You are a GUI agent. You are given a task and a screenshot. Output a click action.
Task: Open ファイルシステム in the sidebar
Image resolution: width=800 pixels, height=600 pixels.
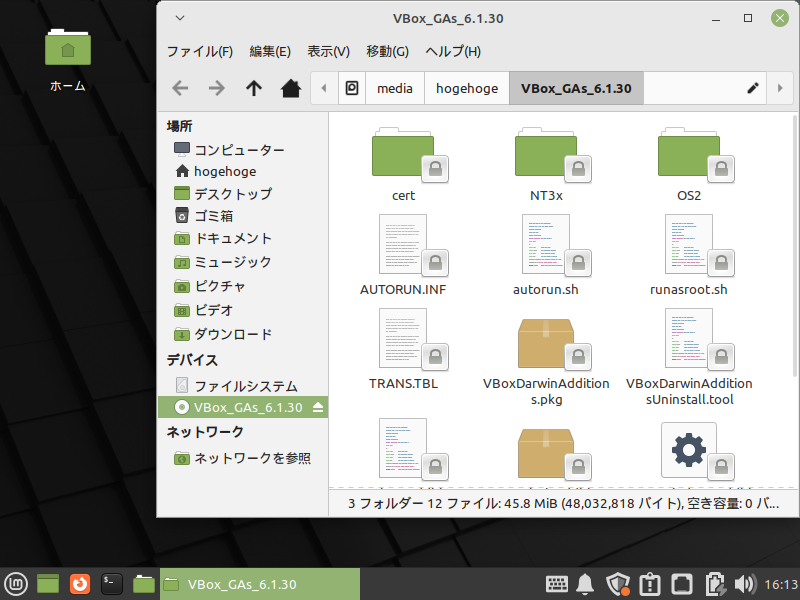tap(243, 386)
